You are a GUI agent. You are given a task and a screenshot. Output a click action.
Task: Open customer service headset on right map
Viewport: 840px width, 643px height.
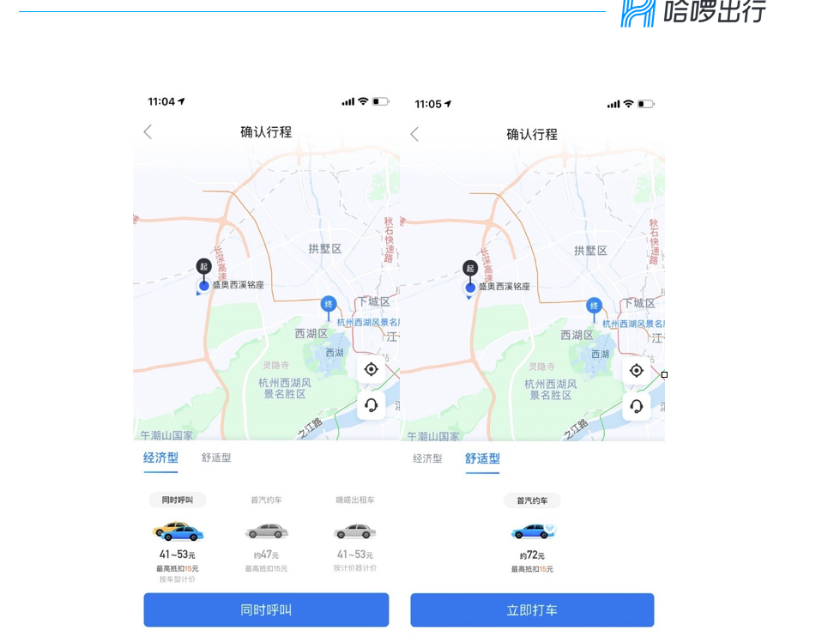point(636,406)
